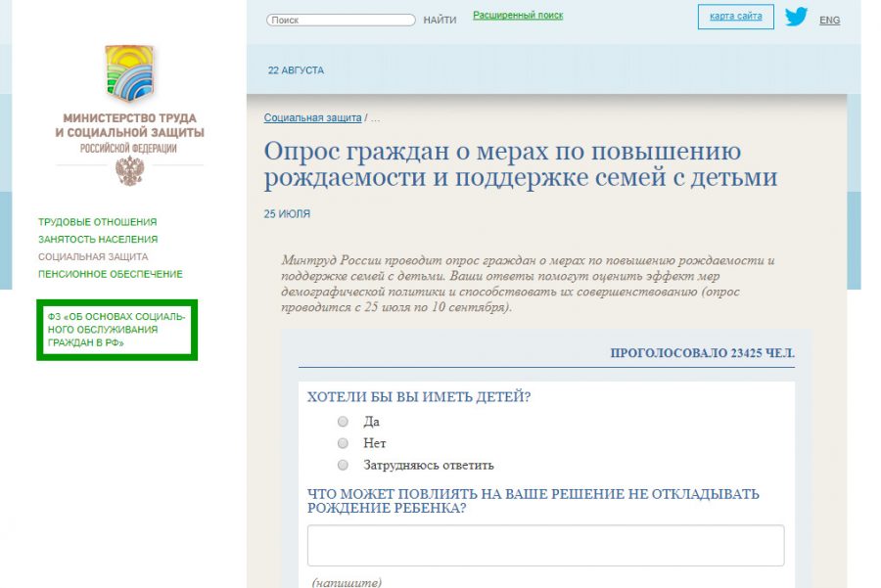Switch to the ENG language version
Screen dimensions: 881x588
tap(830, 21)
